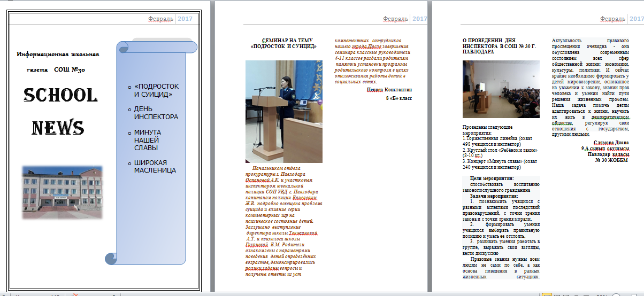
Task: Open Full Screen Reading view
Action: point(557,294)
